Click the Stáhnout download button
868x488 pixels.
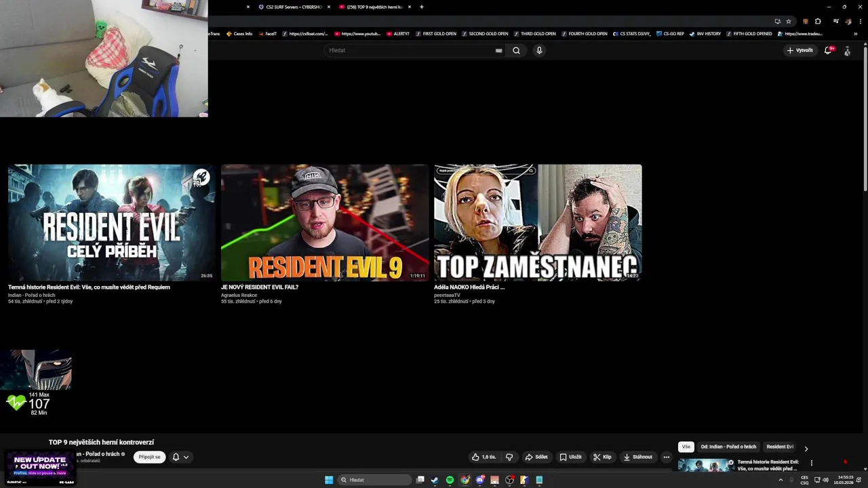coord(637,457)
